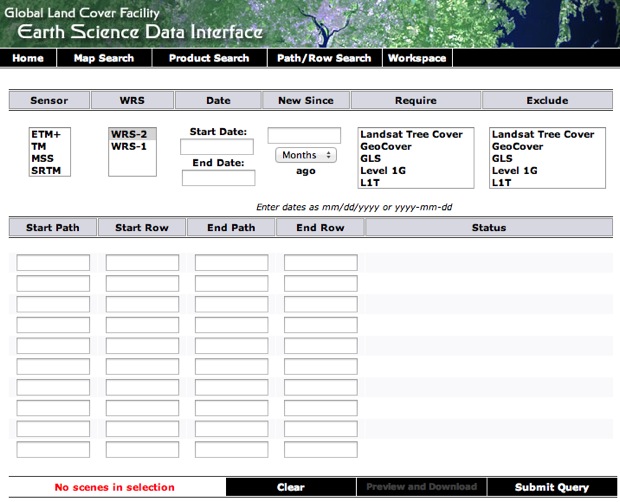This screenshot has width=620, height=502.
Task: Switch to the Product Search tab
Action: click(x=208, y=58)
